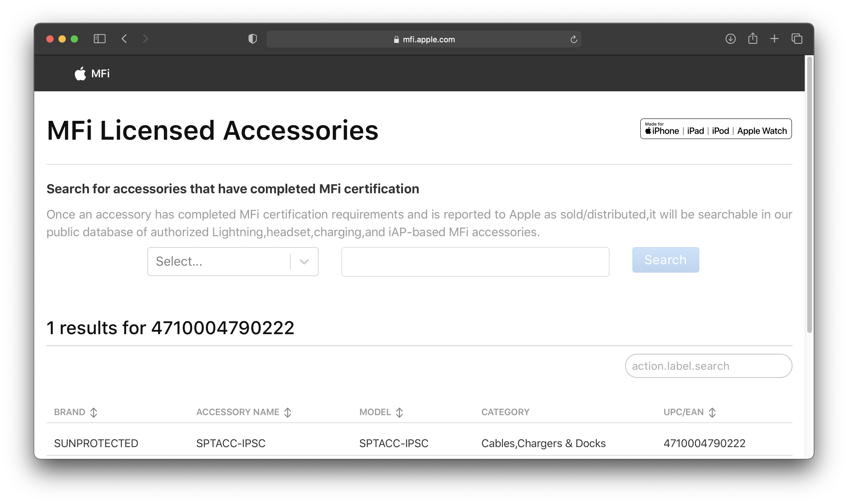
Task: Show Safari downloads list
Action: click(730, 39)
